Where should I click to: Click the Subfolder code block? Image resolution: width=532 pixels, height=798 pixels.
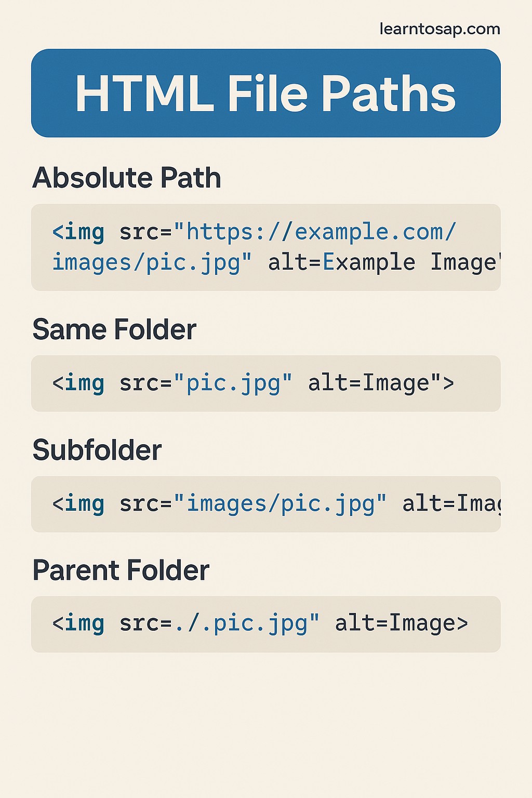click(x=266, y=504)
